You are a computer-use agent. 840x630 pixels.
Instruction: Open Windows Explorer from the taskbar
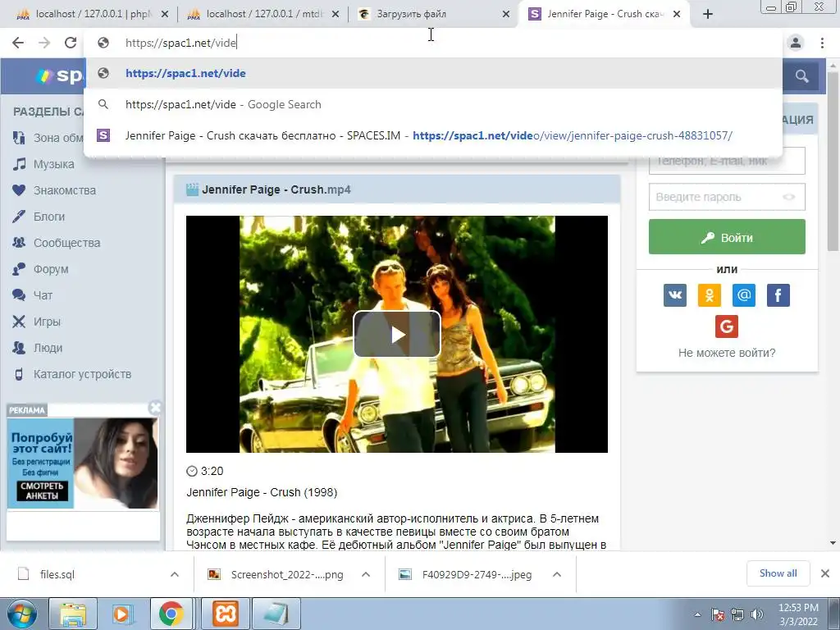pos(73,614)
